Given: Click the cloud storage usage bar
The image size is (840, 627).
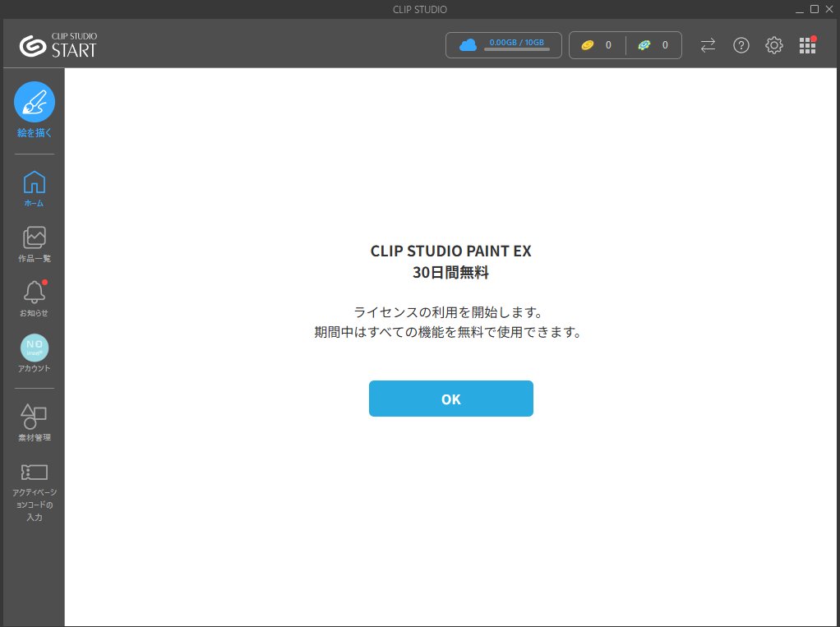Looking at the screenshot, I should click(x=516, y=49).
